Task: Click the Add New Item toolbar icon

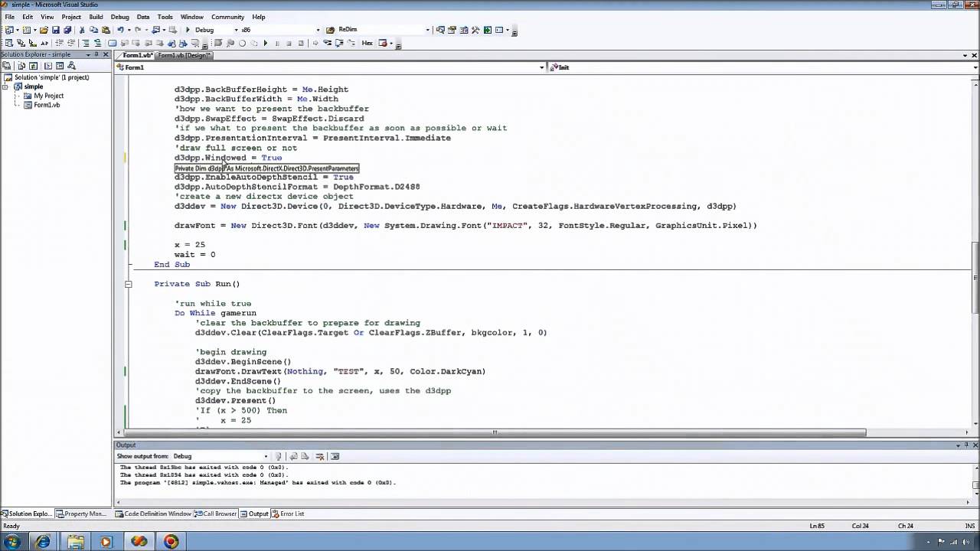Action: [x=26, y=30]
